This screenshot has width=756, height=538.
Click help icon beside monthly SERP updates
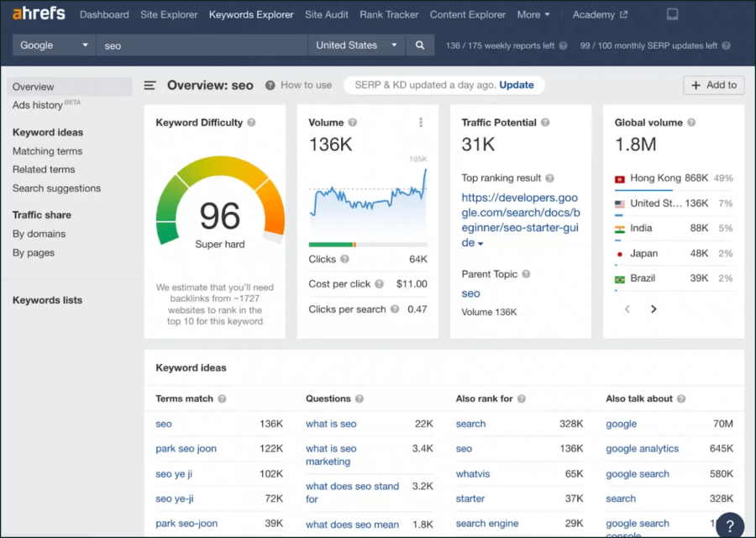[726, 46]
